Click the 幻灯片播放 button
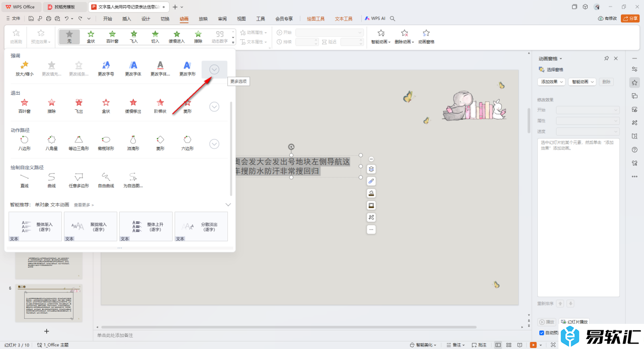Viewport: 644px width, 349px height. tap(574, 322)
